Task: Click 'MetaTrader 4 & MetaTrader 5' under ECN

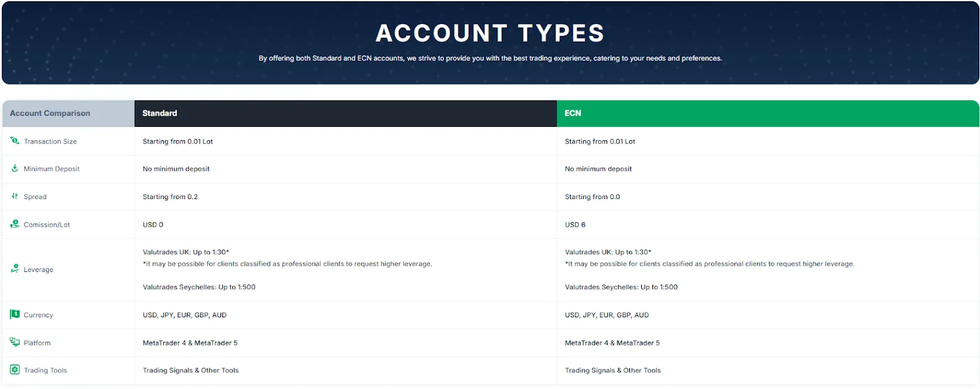Action: click(x=612, y=343)
